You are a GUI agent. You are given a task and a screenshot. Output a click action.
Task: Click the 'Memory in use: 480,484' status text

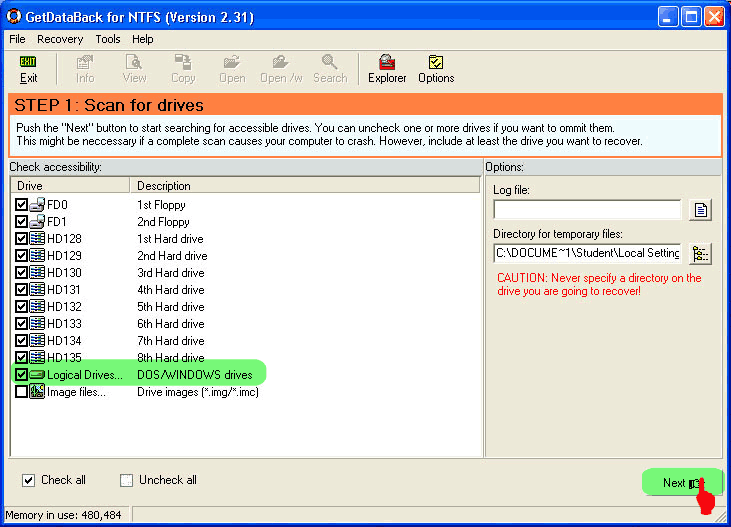coord(63,515)
